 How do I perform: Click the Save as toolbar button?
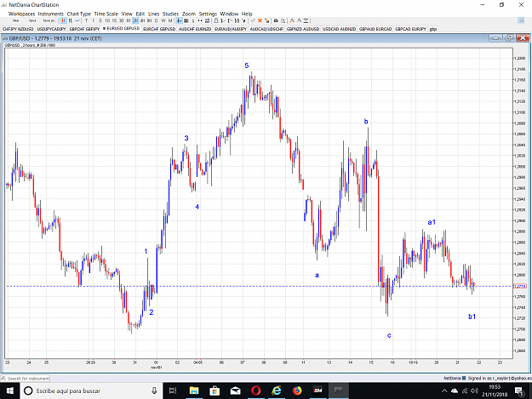(49, 20)
